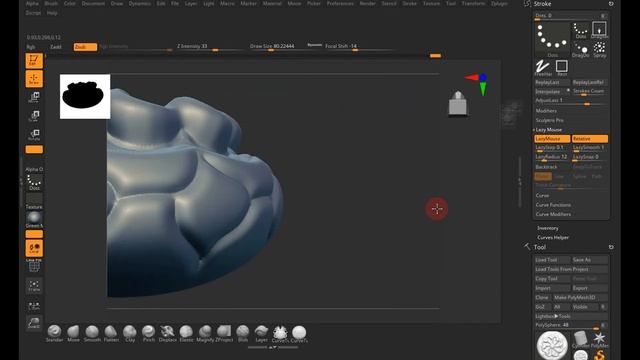
Task: Click the Save As button
Action: tap(589, 260)
